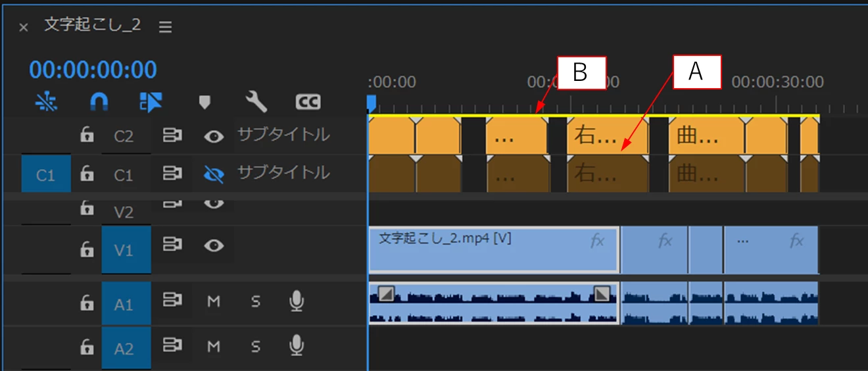Toggle sync lock on V1 track
Image resolution: width=868 pixels, height=371 pixels.
pos(172,245)
